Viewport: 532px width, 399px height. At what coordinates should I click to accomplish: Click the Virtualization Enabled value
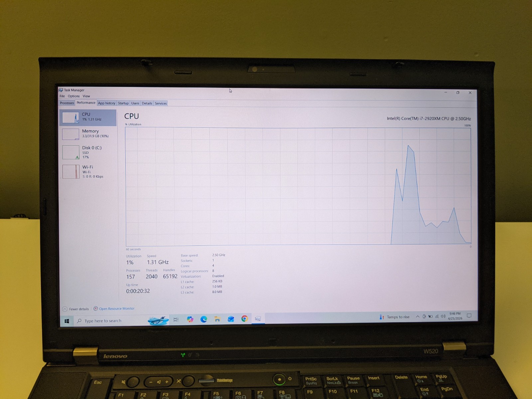[x=218, y=276]
